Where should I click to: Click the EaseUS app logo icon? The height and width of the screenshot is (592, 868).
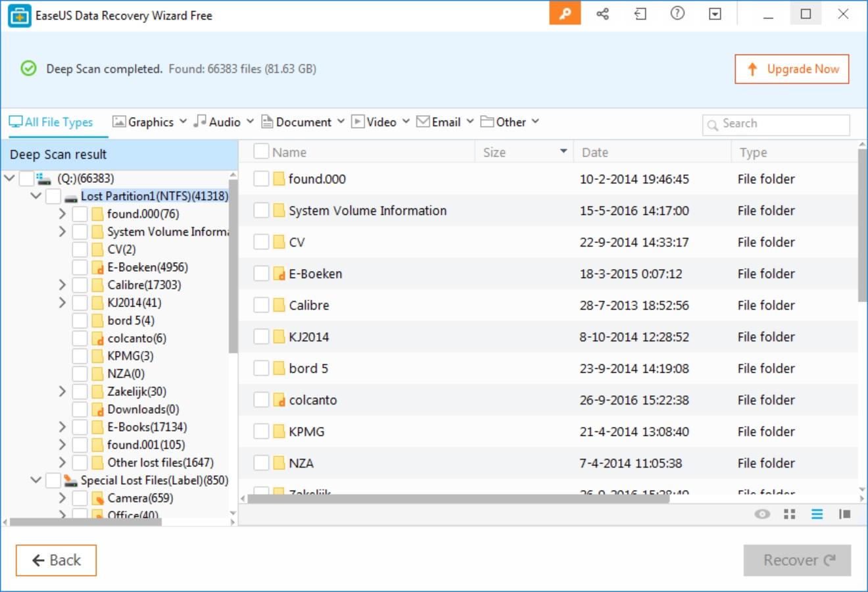tap(19, 15)
